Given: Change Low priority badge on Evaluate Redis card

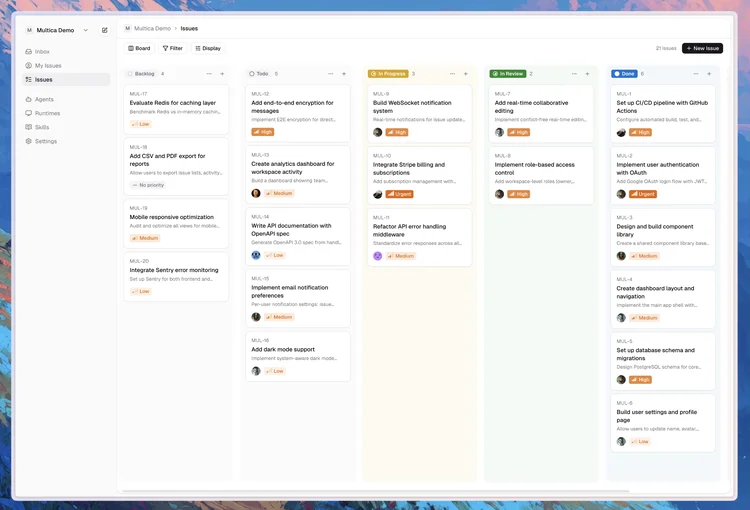Looking at the screenshot, I should pyautogui.click(x=141, y=124).
